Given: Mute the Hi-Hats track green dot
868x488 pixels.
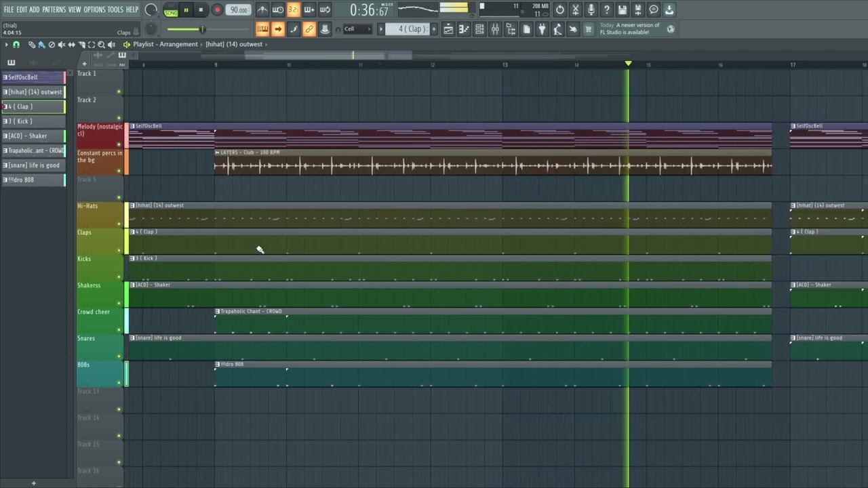Looking at the screenshot, I should click(119, 224).
